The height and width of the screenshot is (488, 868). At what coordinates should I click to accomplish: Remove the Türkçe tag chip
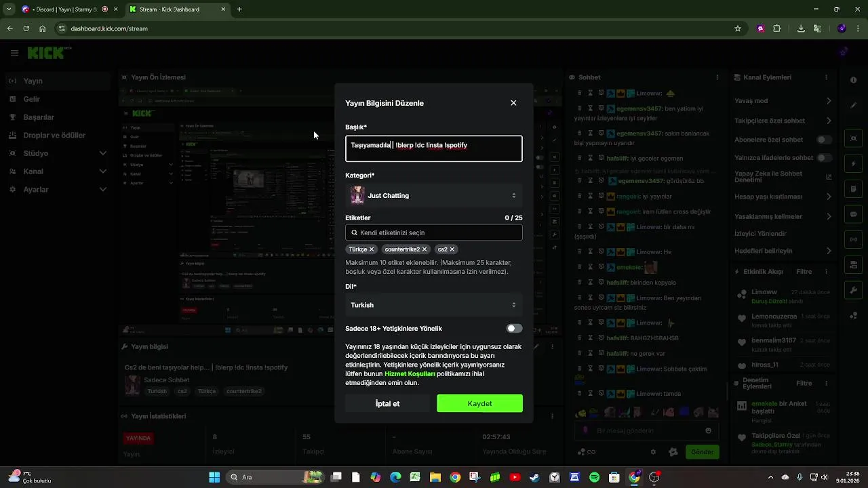372,249
